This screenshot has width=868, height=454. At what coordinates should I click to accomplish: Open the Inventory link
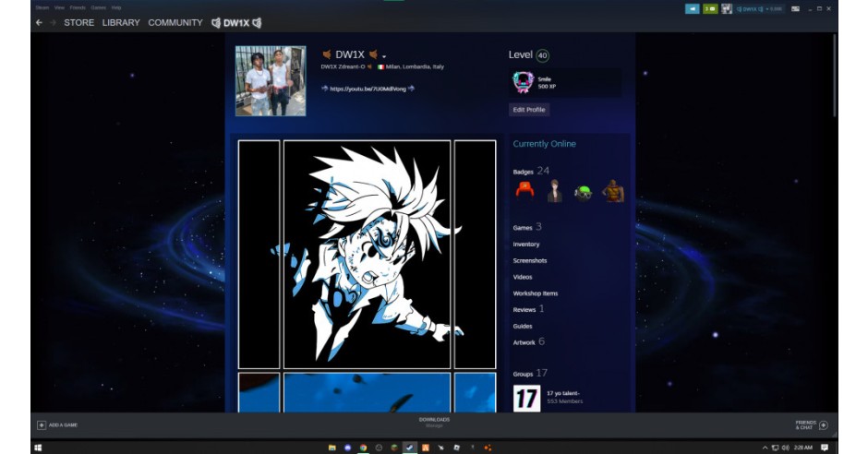526,244
